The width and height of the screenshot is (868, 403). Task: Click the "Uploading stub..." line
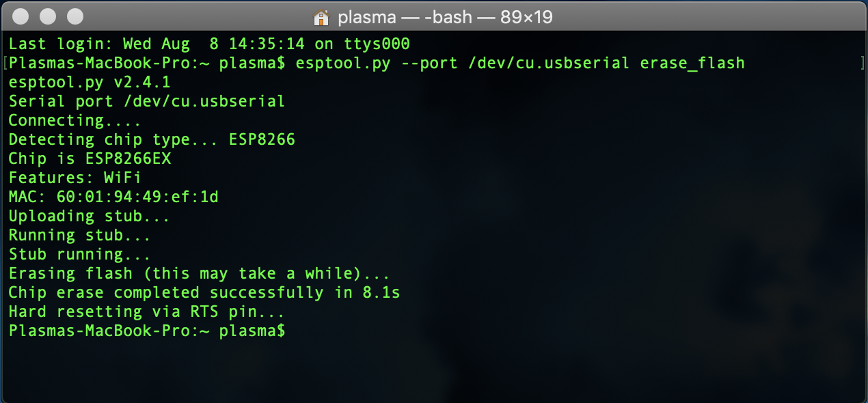coord(89,217)
